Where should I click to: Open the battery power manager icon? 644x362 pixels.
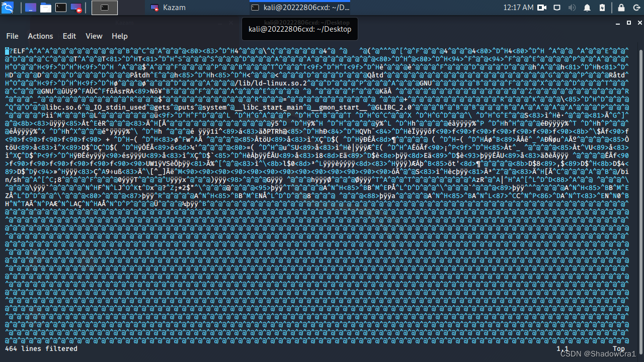[603, 8]
